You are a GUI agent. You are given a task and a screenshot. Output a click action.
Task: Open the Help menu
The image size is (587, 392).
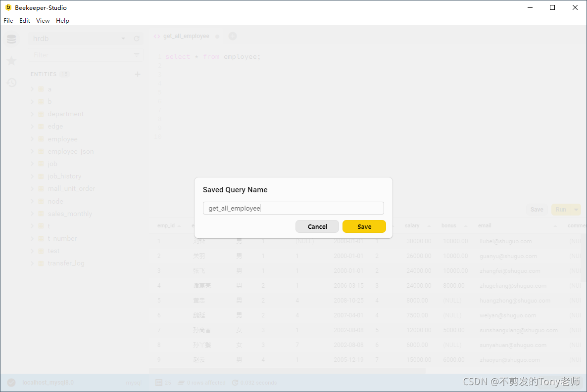pyautogui.click(x=62, y=21)
